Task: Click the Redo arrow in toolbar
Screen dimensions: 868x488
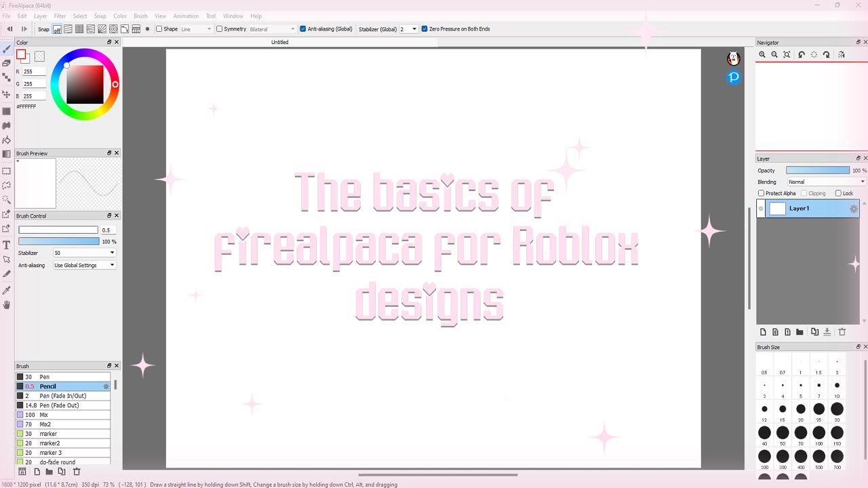Action: (x=24, y=29)
